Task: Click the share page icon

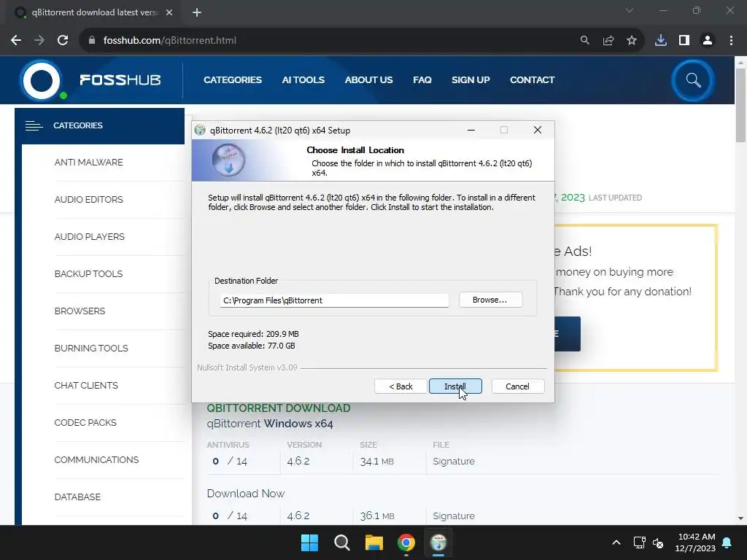Action: 608,41
